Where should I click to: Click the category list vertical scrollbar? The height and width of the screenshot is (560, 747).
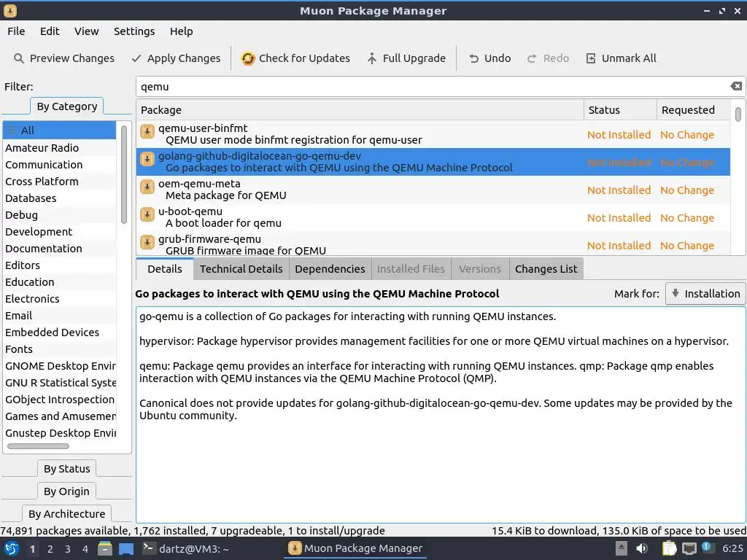pos(124,174)
